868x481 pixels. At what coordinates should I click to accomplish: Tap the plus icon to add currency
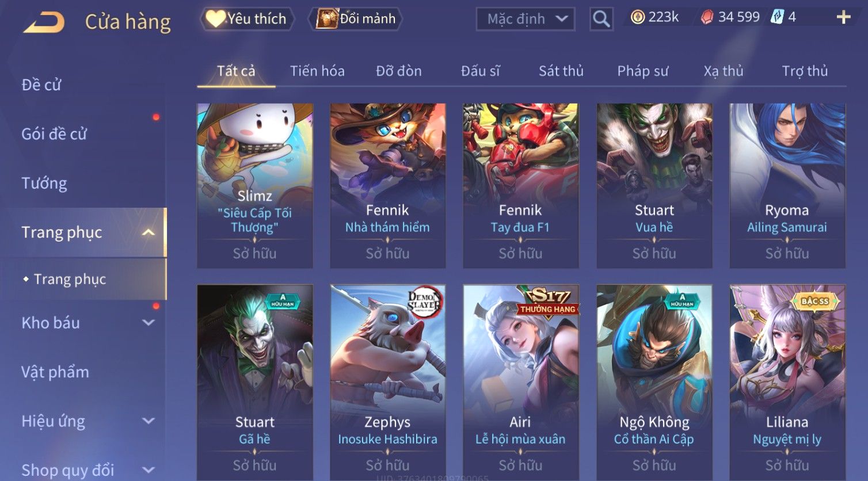pos(843,17)
